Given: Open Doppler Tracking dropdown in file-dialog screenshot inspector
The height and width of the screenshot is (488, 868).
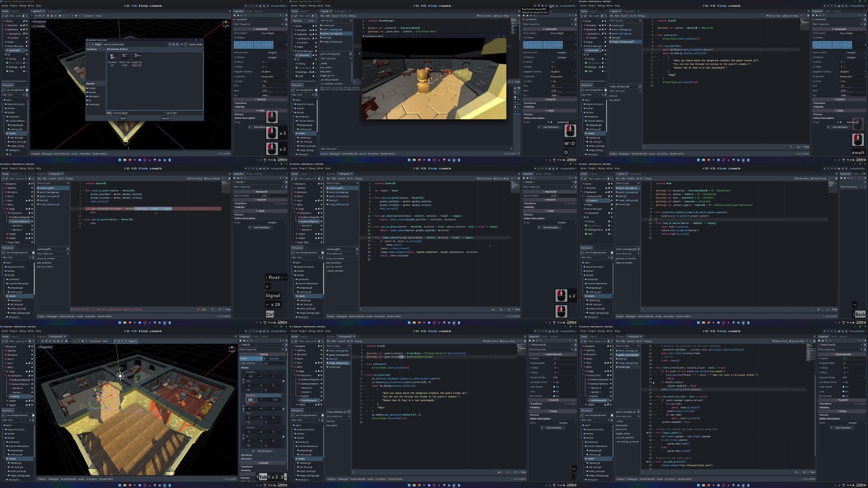Looking at the screenshot, I should click(273, 71).
